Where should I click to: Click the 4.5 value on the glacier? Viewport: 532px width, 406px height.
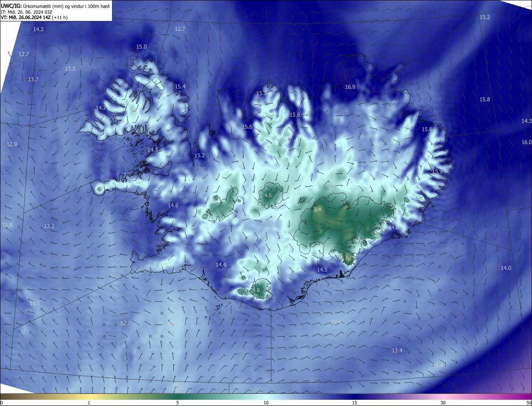(268, 196)
